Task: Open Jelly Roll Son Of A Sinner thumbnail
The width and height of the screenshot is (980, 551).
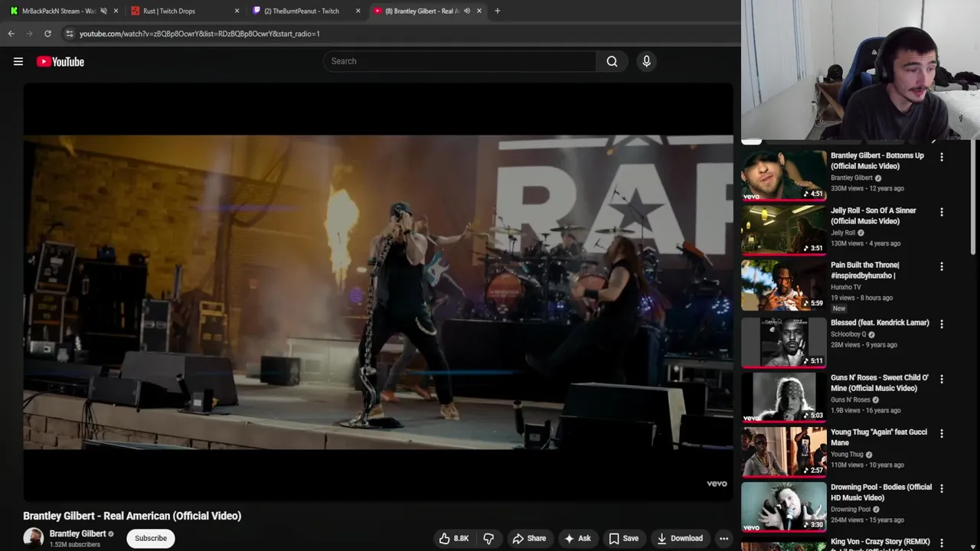Action: point(783,230)
